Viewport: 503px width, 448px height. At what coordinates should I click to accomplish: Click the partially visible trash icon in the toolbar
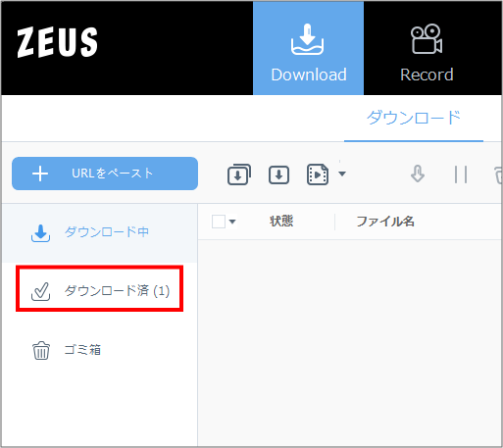[x=498, y=174]
